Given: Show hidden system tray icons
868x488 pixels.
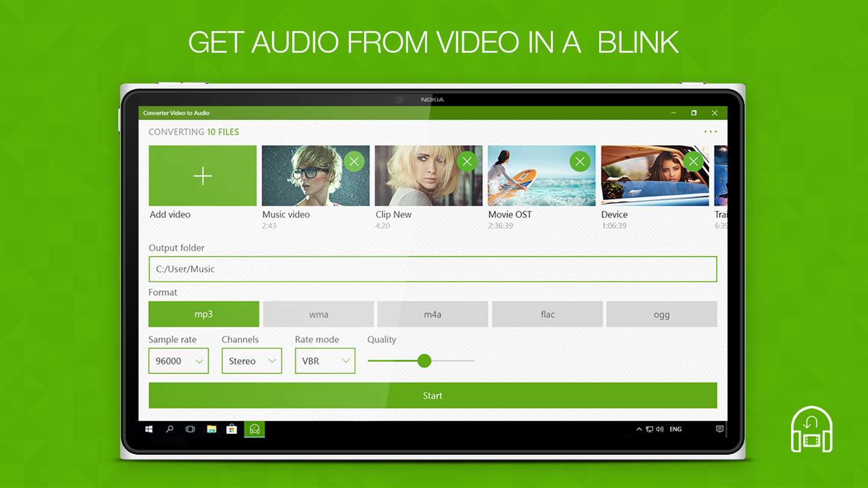Looking at the screenshot, I should pos(639,429).
